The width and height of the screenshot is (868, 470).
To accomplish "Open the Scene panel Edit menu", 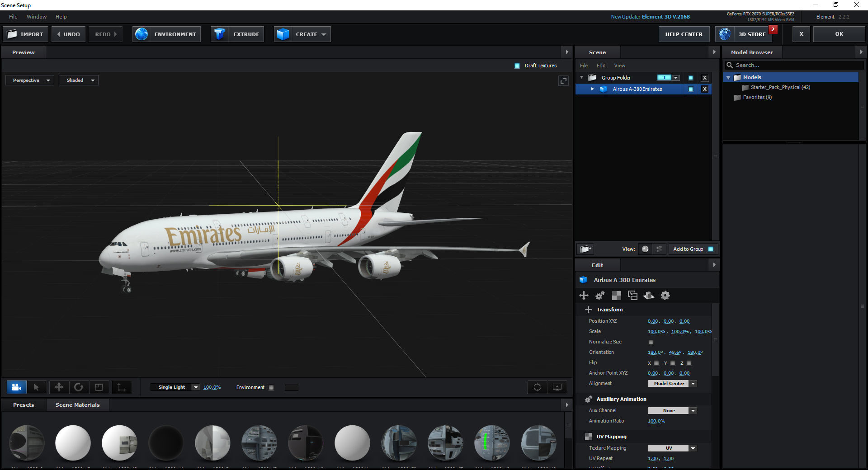I will point(601,66).
